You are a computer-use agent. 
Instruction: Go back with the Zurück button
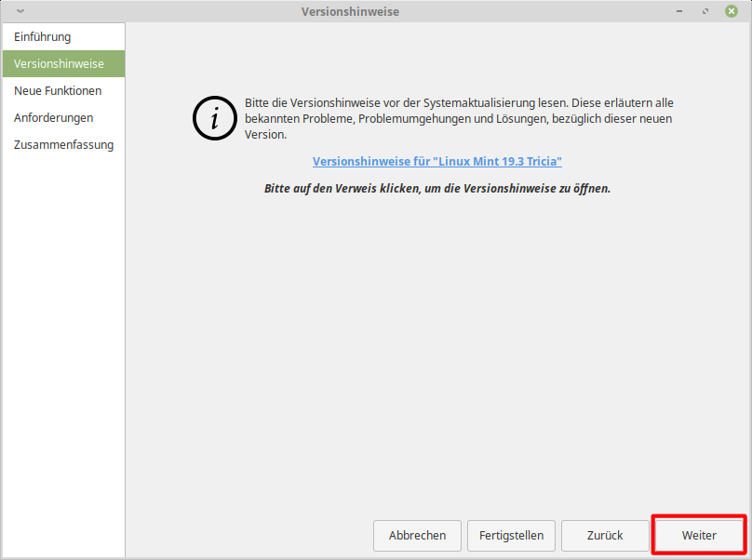[x=605, y=536]
